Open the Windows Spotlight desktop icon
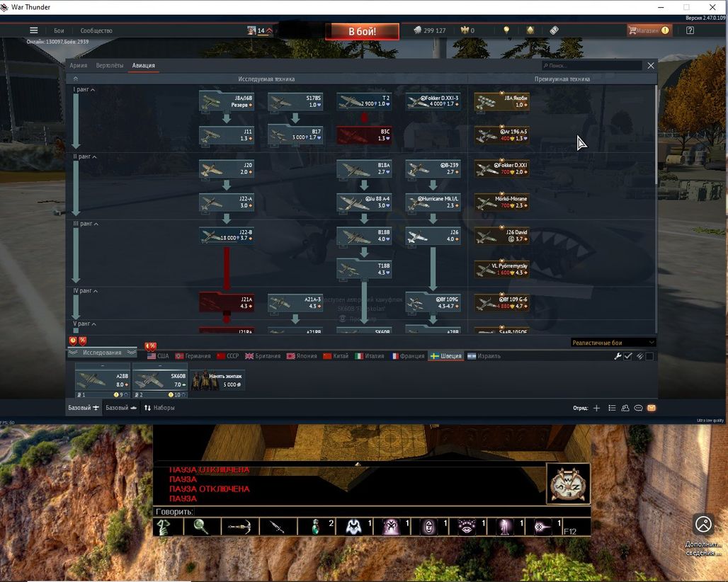The height and width of the screenshot is (582, 728). click(703, 534)
